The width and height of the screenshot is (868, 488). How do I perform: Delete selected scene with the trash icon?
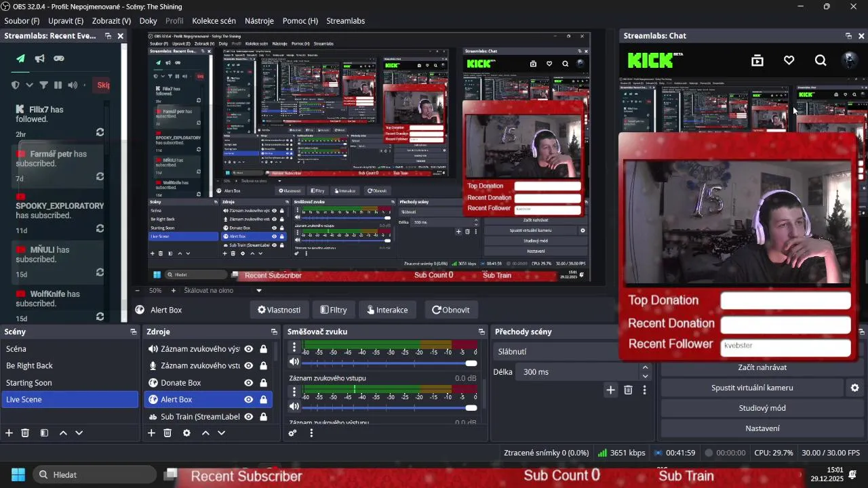pos(25,432)
